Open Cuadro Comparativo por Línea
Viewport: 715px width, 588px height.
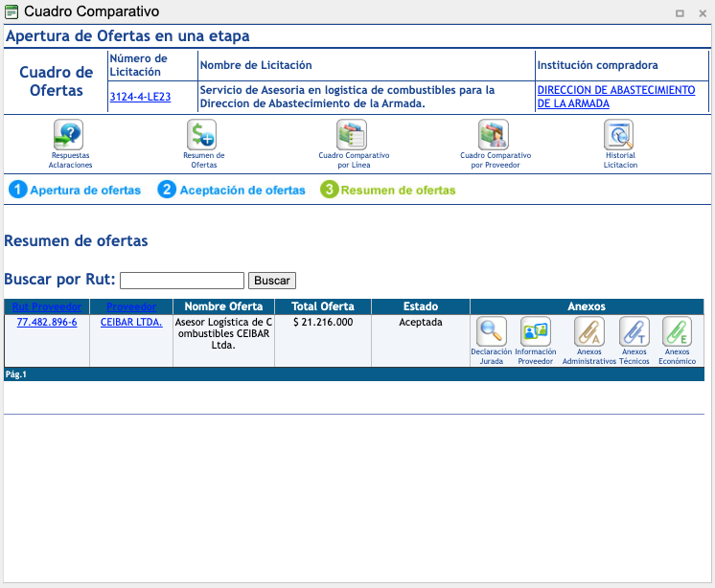pyautogui.click(x=352, y=135)
